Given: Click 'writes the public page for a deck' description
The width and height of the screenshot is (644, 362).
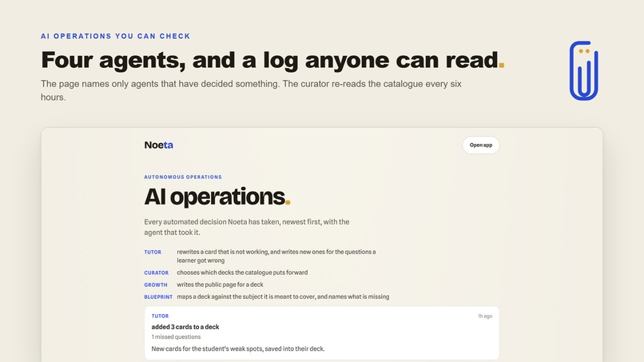Looking at the screenshot, I should 221,284.
